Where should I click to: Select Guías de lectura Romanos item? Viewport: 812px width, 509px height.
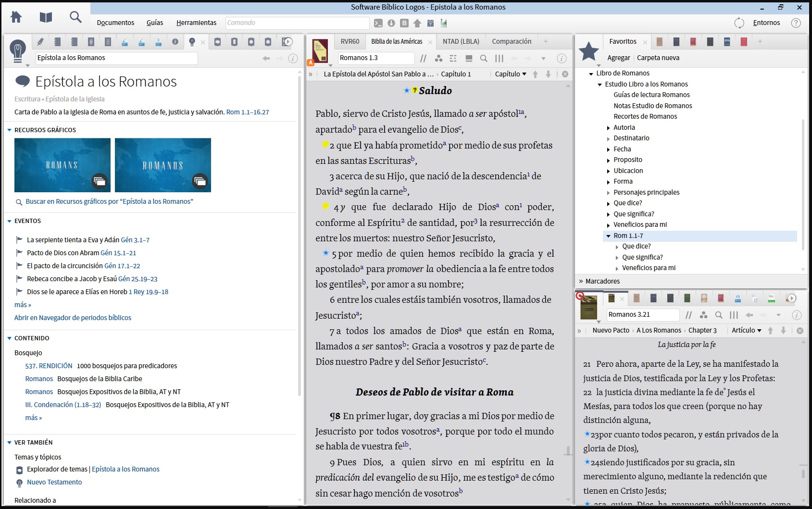click(x=651, y=95)
